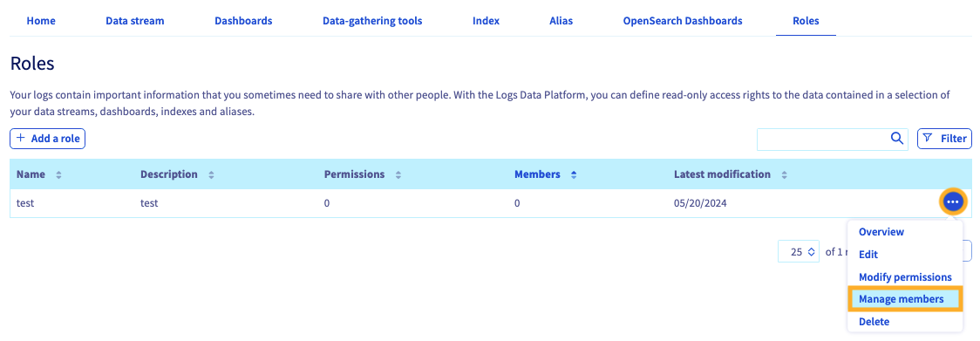Viewport: 980px width, 341px height.
Task: Open the Filter button
Action: coord(944,139)
